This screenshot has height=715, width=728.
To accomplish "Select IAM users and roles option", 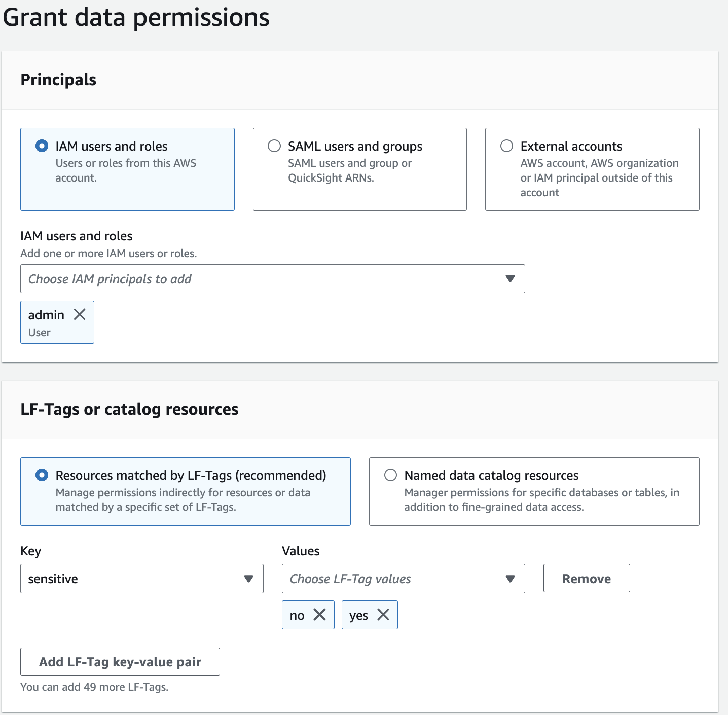I will coord(42,146).
